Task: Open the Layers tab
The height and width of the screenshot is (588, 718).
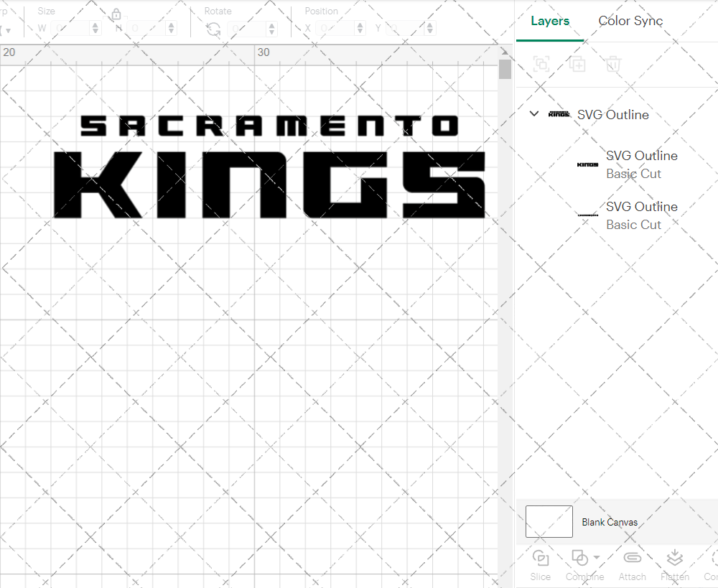Action: coord(549,21)
